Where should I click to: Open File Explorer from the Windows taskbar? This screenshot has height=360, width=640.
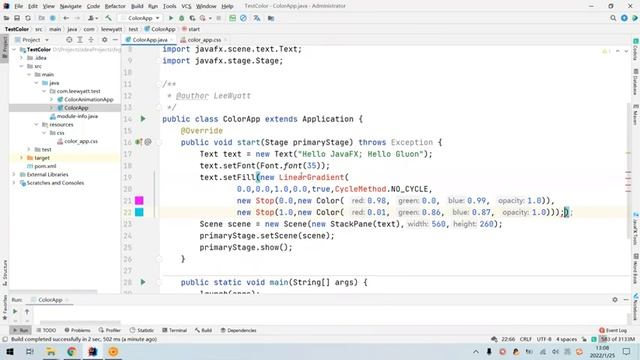click(x=51, y=351)
